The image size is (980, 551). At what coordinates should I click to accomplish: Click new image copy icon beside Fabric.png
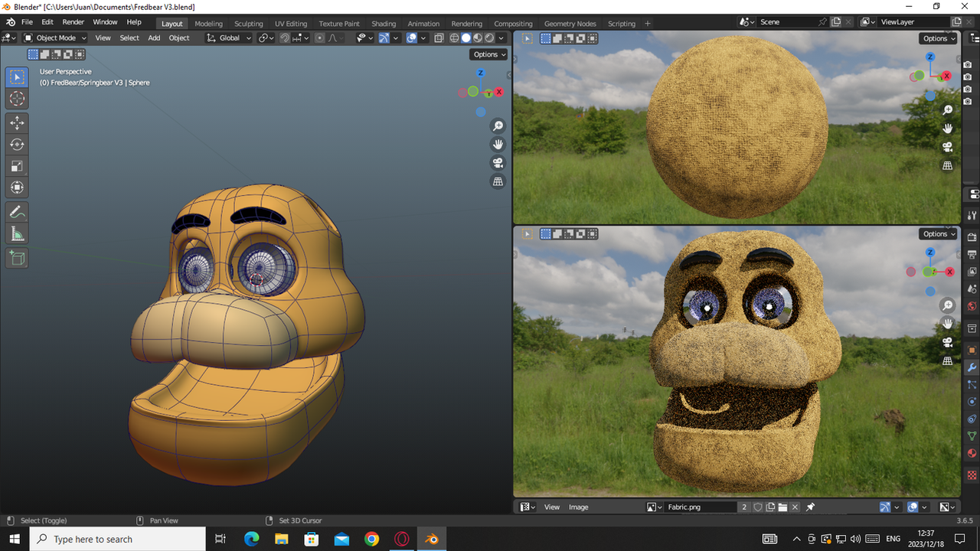tap(770, 507)
